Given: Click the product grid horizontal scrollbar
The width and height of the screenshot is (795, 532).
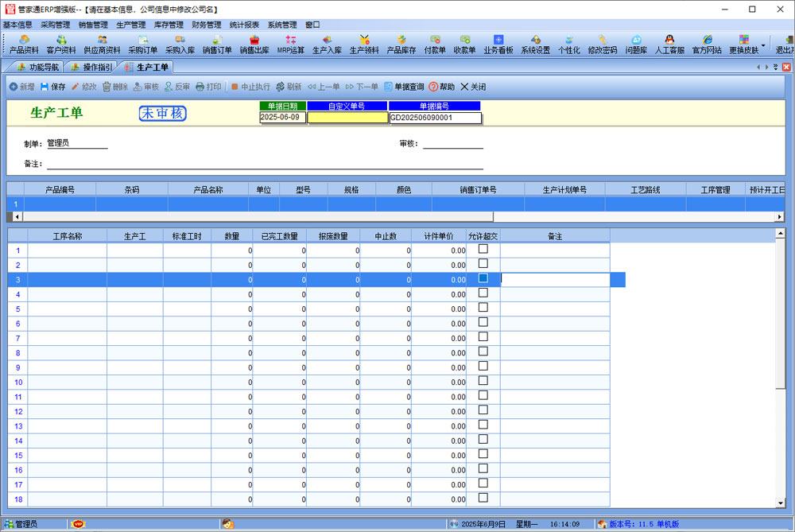Looking at the screenshot, I should (x=254, y=216).
